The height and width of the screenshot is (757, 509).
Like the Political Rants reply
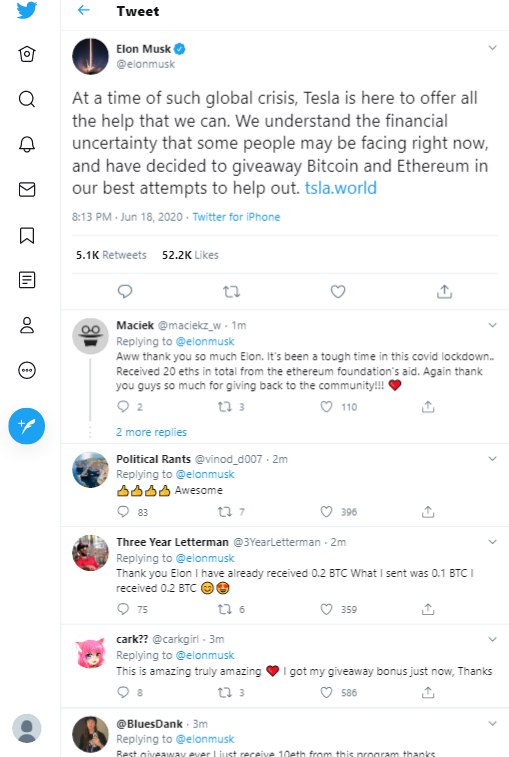[326, 512]
